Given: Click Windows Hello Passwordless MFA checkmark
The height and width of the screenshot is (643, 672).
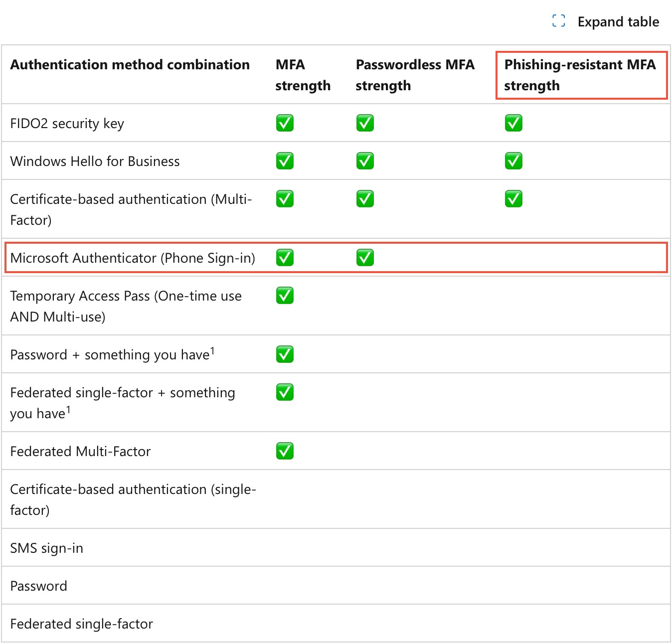Looking at the screenshot, I should [365, 161].
